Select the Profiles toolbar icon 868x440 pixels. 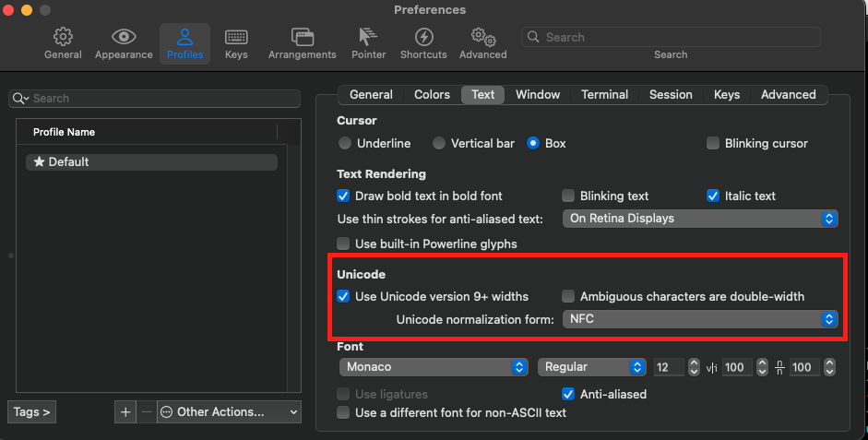[x=184, y=43]
